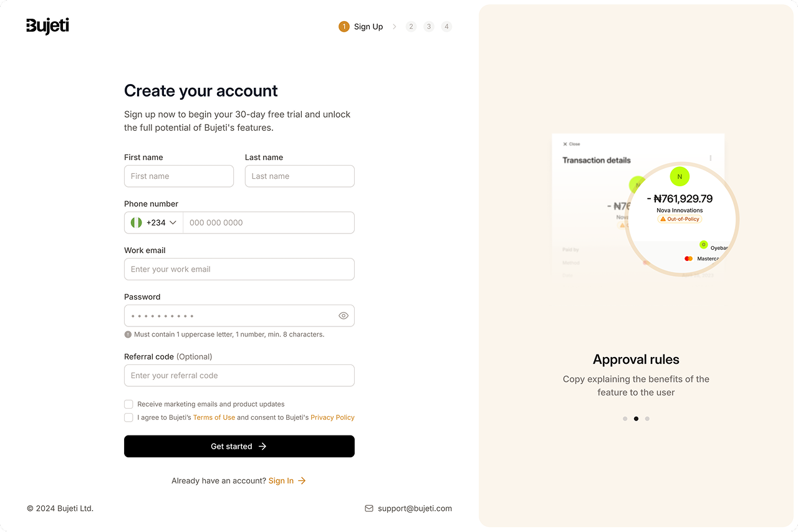Go to step 3 in the progress bar
798x532 pixels.
429,27
